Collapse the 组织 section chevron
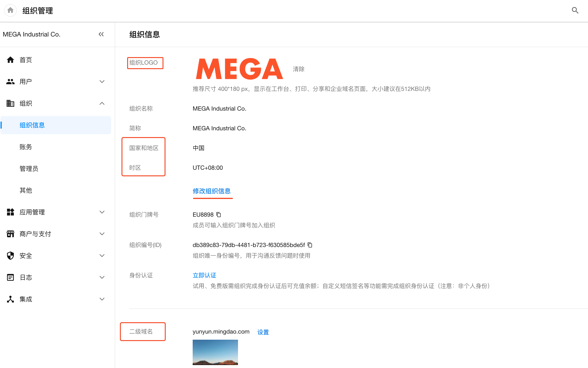588x368 pixels. [102, 103]
